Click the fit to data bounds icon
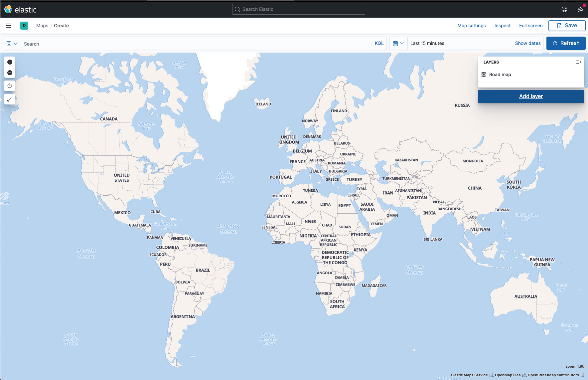This screenshot has height=380, width=588. 10,86
